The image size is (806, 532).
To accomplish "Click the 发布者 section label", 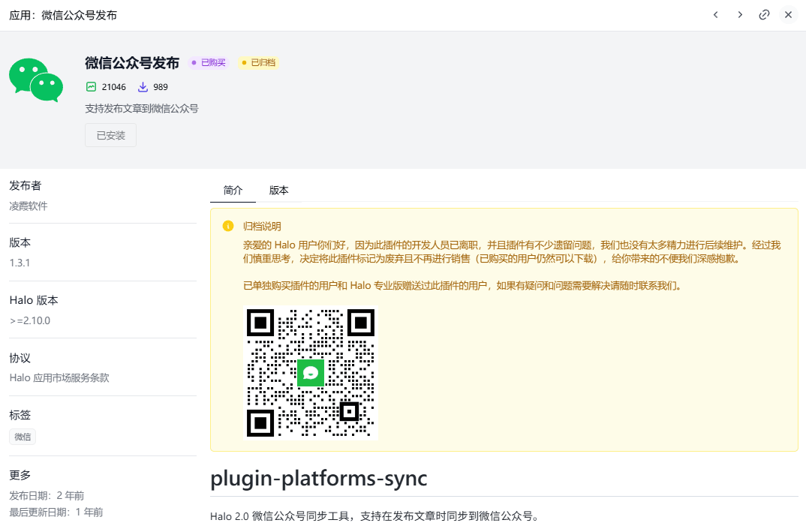I will pos(26,185).
